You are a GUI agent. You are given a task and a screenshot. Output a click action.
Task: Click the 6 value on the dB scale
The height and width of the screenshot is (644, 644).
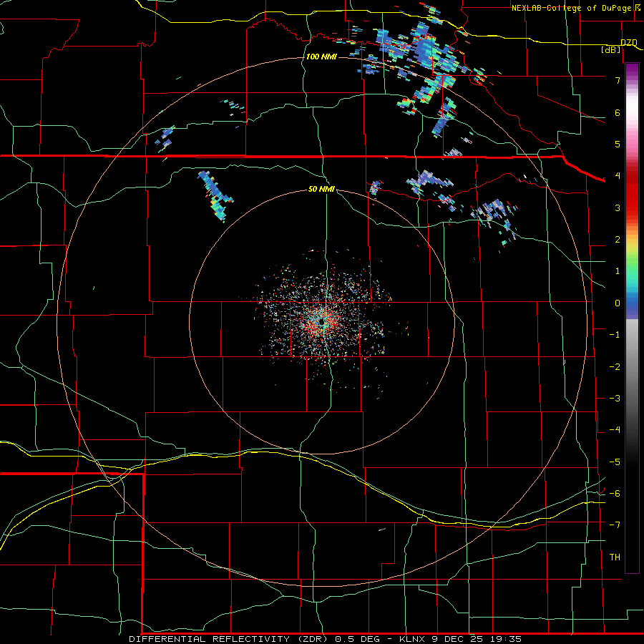[x=618, y=112]
